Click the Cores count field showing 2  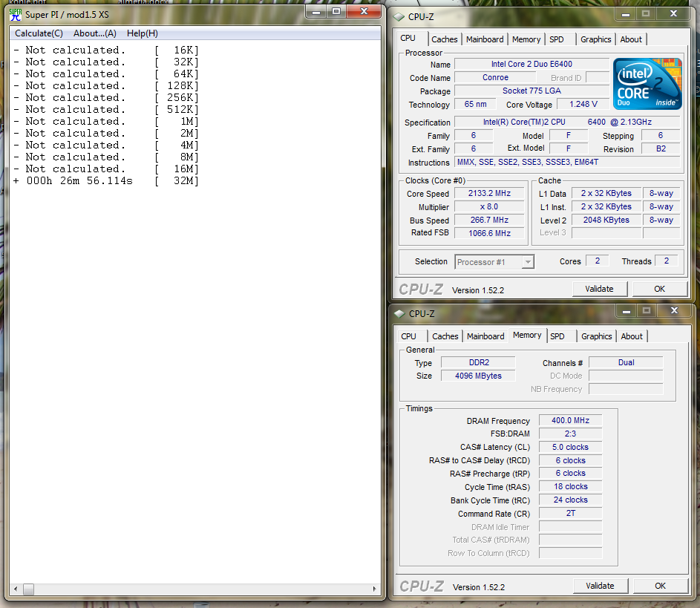point(598,261)
